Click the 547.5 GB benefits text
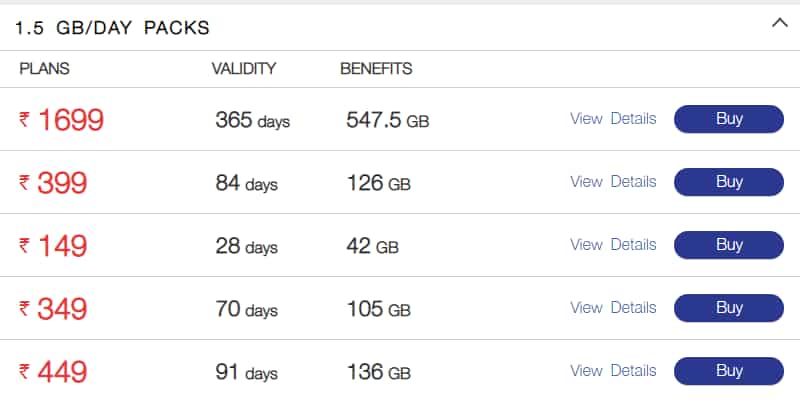This screenshot has height=402, width=800. tap(388, 120)
